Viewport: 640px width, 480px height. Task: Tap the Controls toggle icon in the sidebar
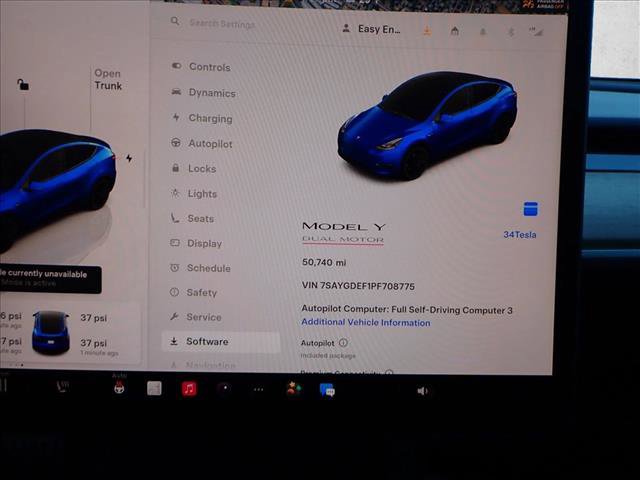(176, 66)
